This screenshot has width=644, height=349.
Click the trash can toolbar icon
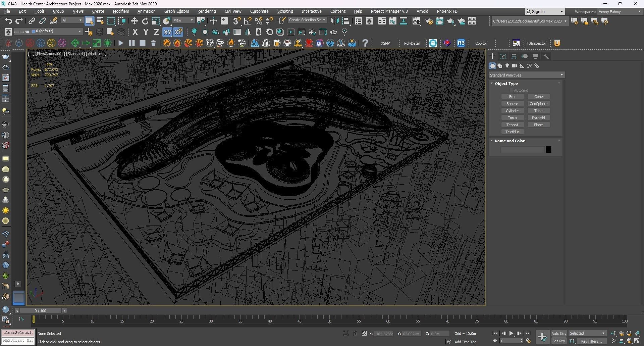click(x=153, y=43)
